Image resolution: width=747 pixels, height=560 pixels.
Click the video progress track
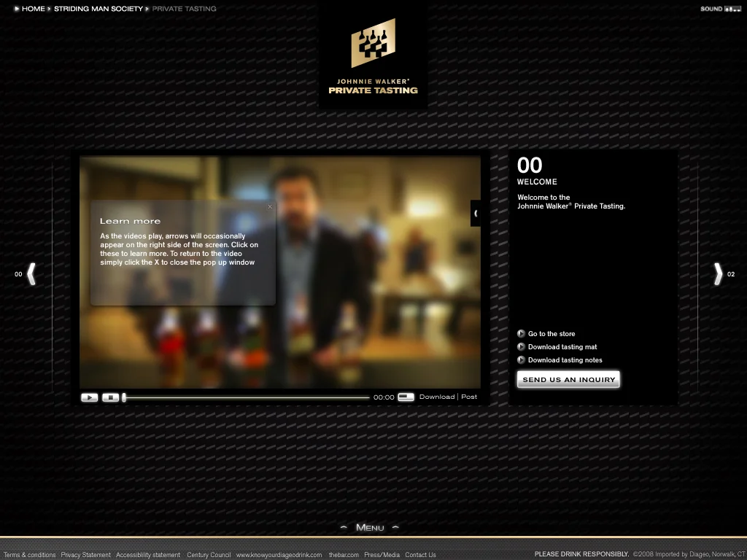click(247, 397)
